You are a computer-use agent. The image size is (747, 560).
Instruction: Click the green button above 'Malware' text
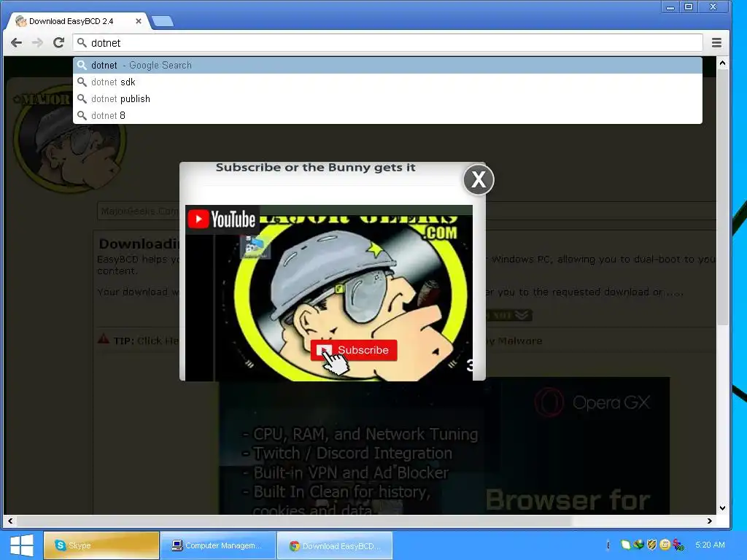click(x=508, y=315)
